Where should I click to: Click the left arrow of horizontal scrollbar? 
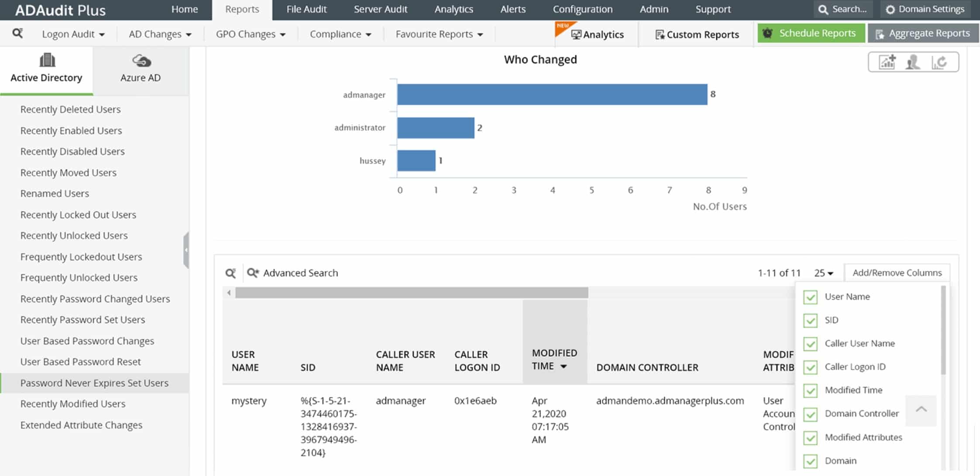[x=229, y=293]
